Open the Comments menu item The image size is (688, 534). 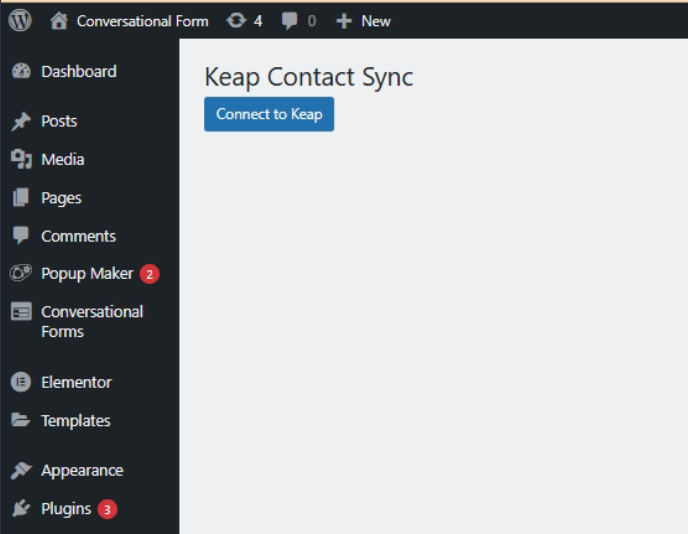point(78,236)
